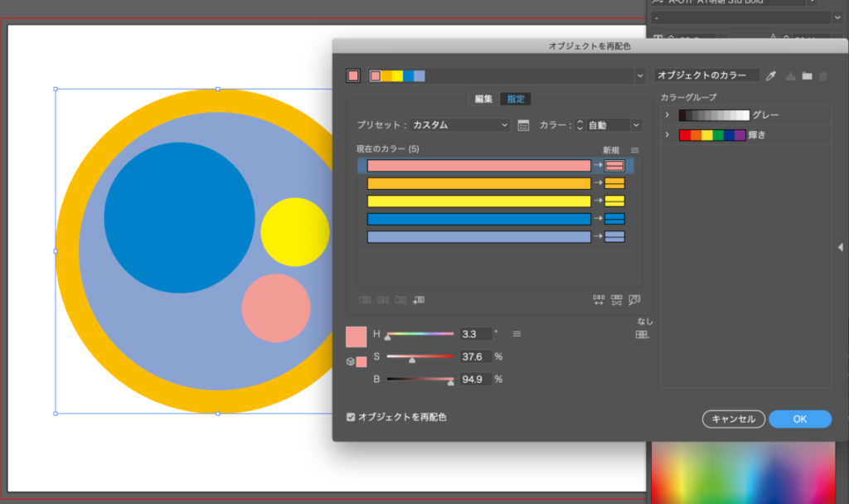The image size is (849, 504).
Task: Click the new color group folder icon
Action: 807,76
